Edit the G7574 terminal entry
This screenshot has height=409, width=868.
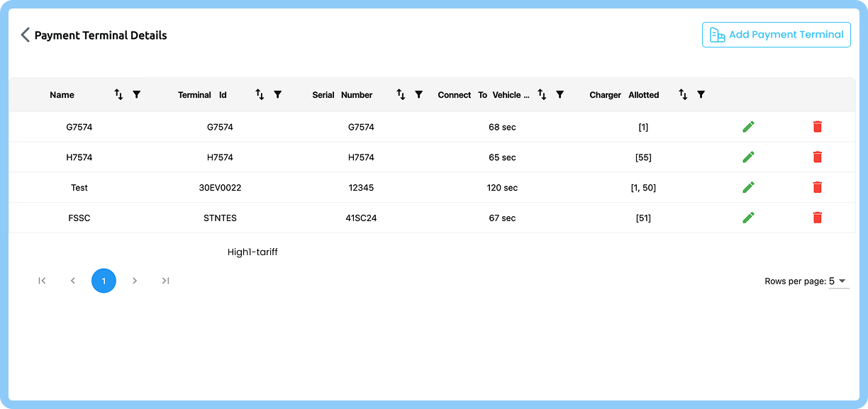coord(748,126)
